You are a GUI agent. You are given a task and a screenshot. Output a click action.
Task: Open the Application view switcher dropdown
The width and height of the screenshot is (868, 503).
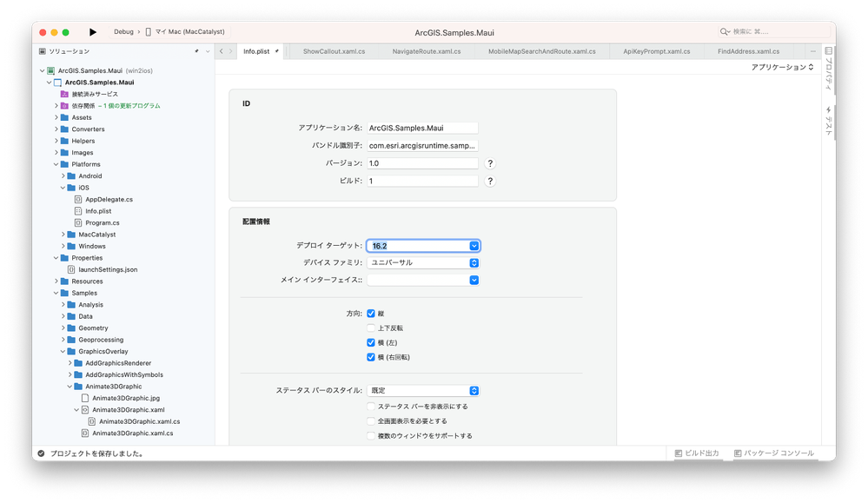click(782, 67)
